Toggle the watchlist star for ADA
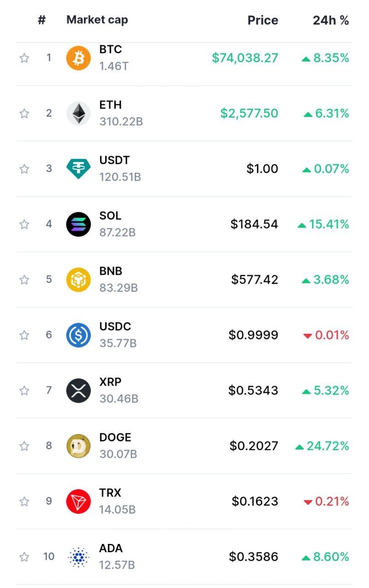This screenshot has height=588, width=369. [x=24, y=557]
